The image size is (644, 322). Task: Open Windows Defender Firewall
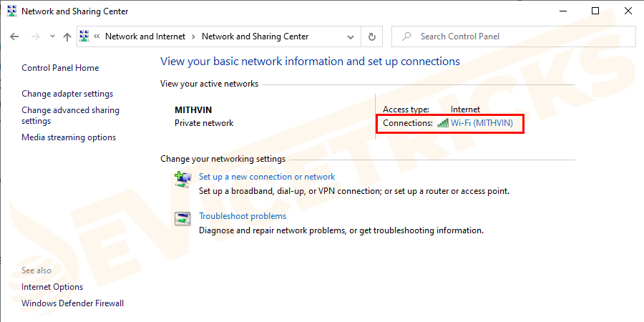pyautogui.click(x=73, y=303)
